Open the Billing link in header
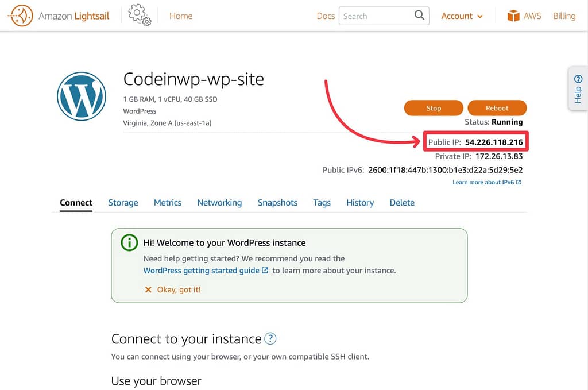The width and height of the screenshot is (588, 390). pos(564,16)
